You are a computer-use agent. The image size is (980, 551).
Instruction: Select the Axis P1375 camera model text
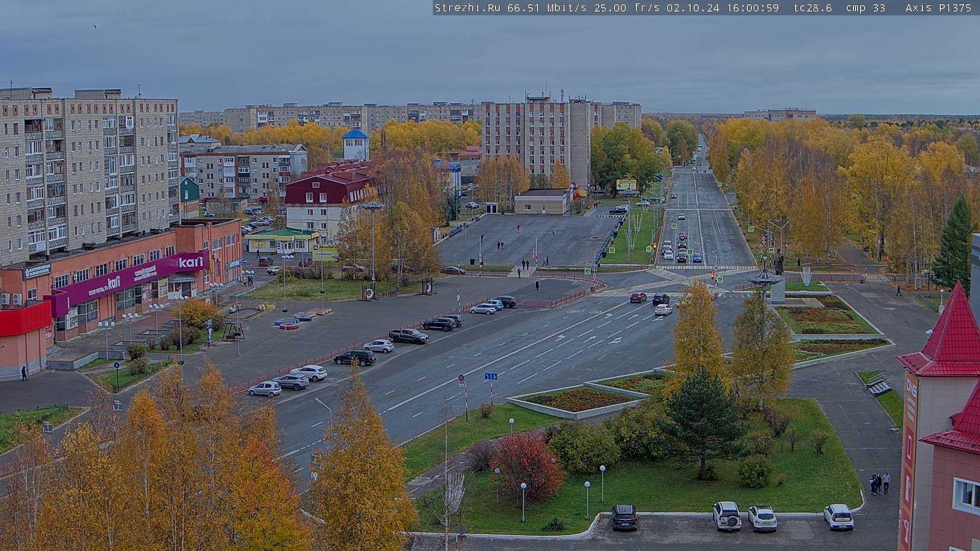click(938, 8)
